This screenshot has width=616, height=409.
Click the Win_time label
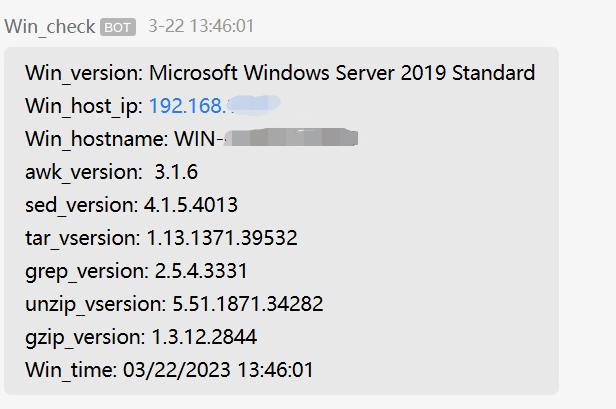click(x=71, y=370)
